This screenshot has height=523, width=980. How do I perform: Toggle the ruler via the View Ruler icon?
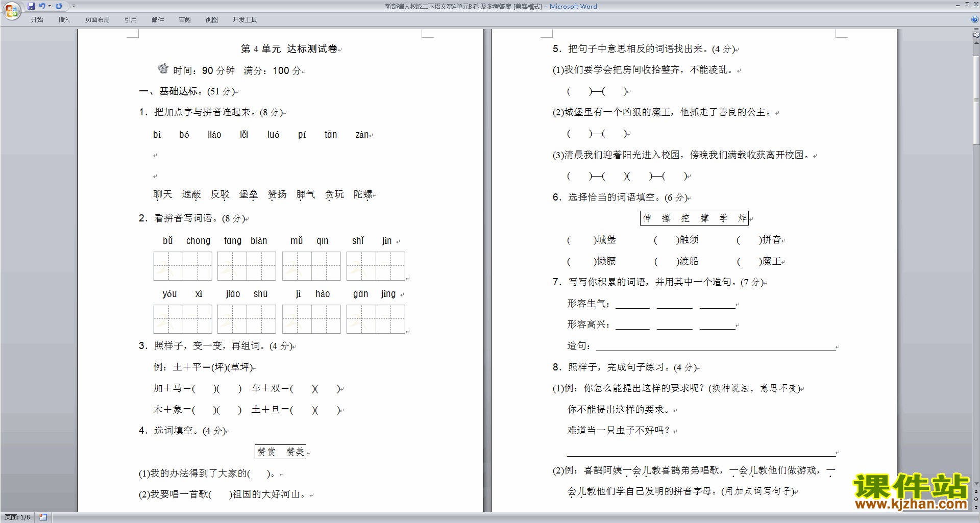[x=976, y=35]
